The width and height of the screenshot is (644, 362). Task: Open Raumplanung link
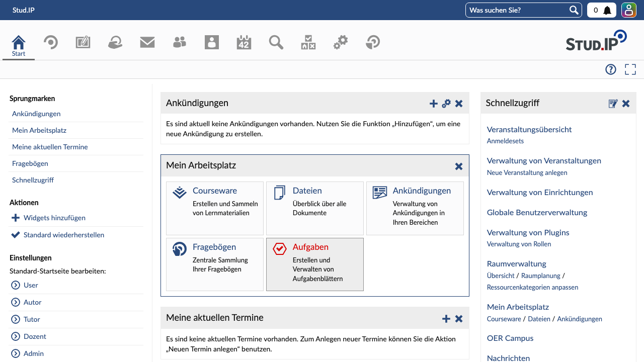coord(541,276)
